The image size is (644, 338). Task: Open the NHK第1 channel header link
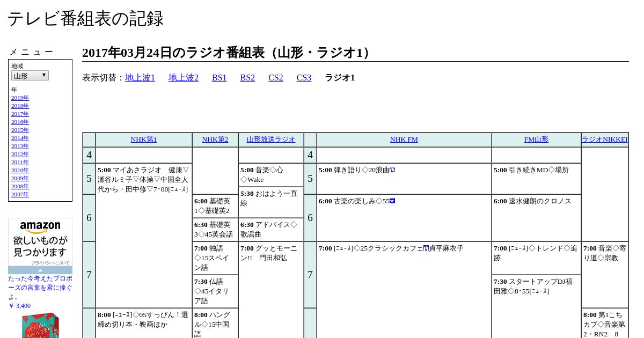pos(144,139)
